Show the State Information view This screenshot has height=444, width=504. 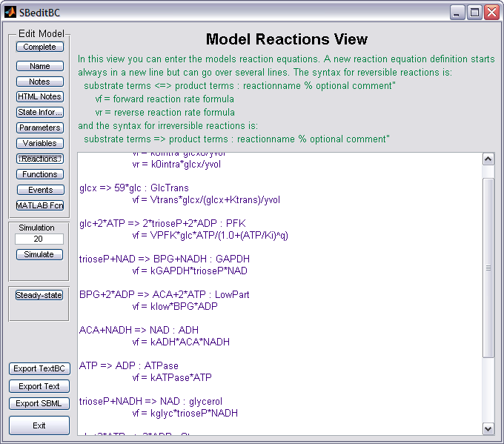(x=39, y=112)
